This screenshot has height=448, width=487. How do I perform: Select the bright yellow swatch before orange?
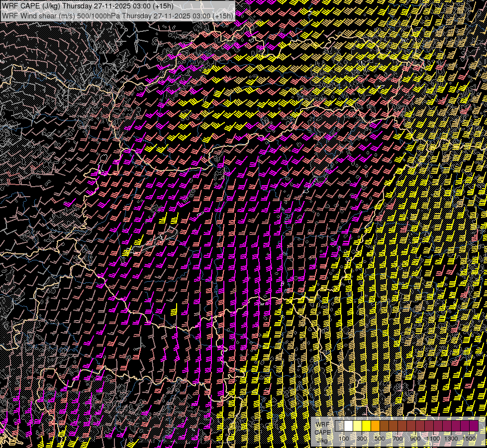[x=366, y=426]
